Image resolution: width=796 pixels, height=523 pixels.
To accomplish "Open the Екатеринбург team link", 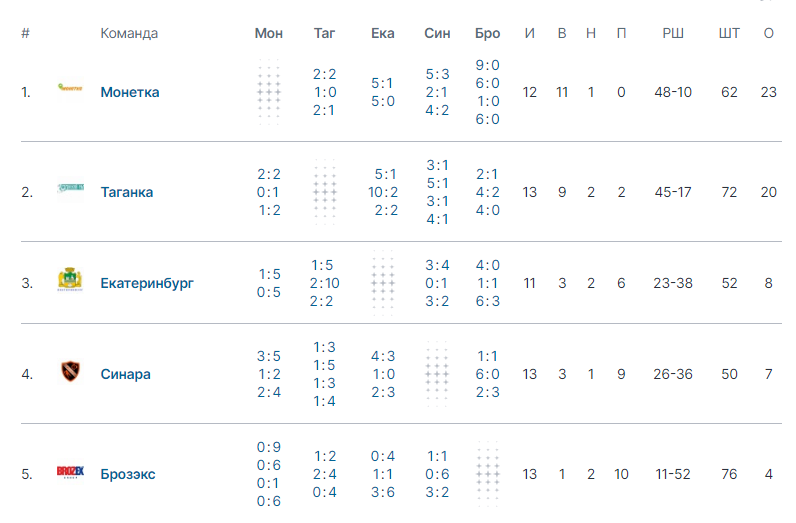I will click(147, 283).
